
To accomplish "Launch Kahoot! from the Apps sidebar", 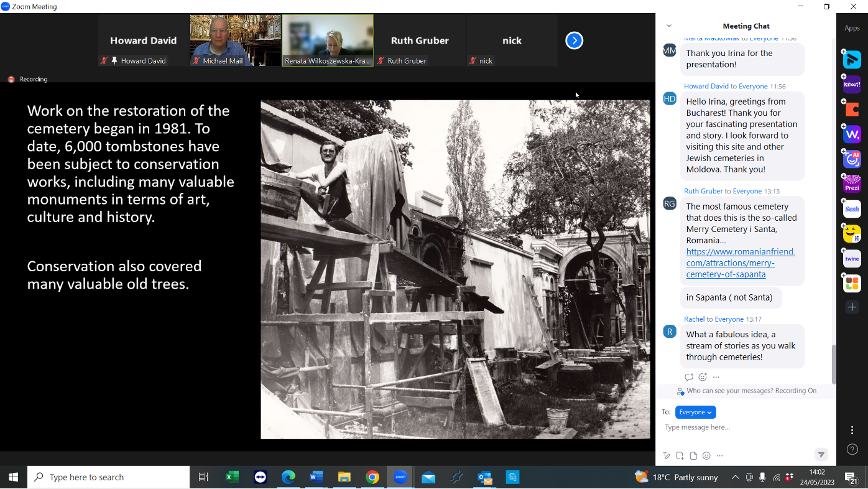I will click(x=851, y=84).
